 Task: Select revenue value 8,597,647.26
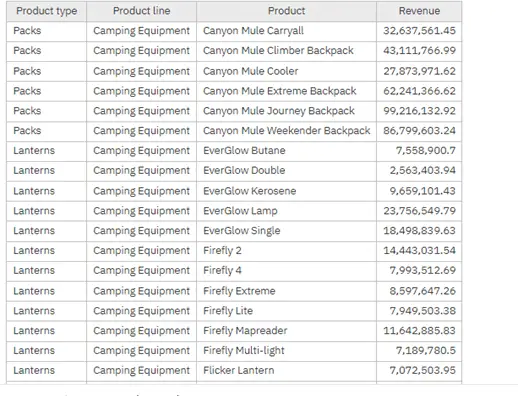coord(423,291)
